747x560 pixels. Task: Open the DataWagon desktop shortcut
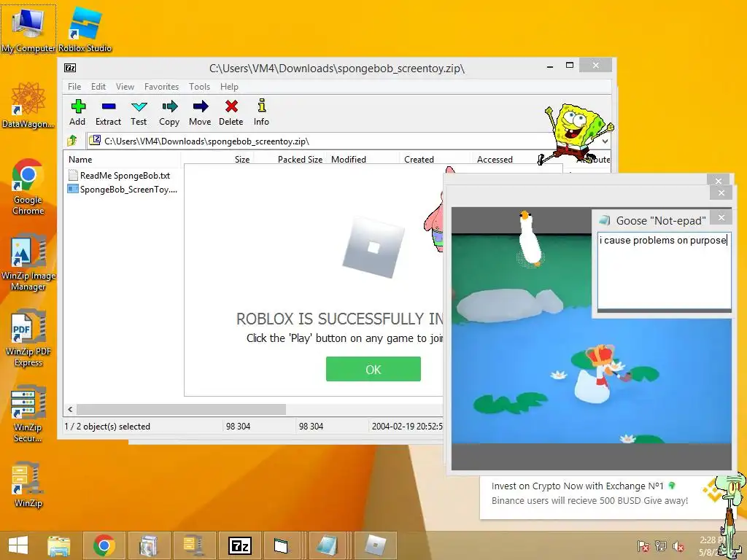[28, 105]
